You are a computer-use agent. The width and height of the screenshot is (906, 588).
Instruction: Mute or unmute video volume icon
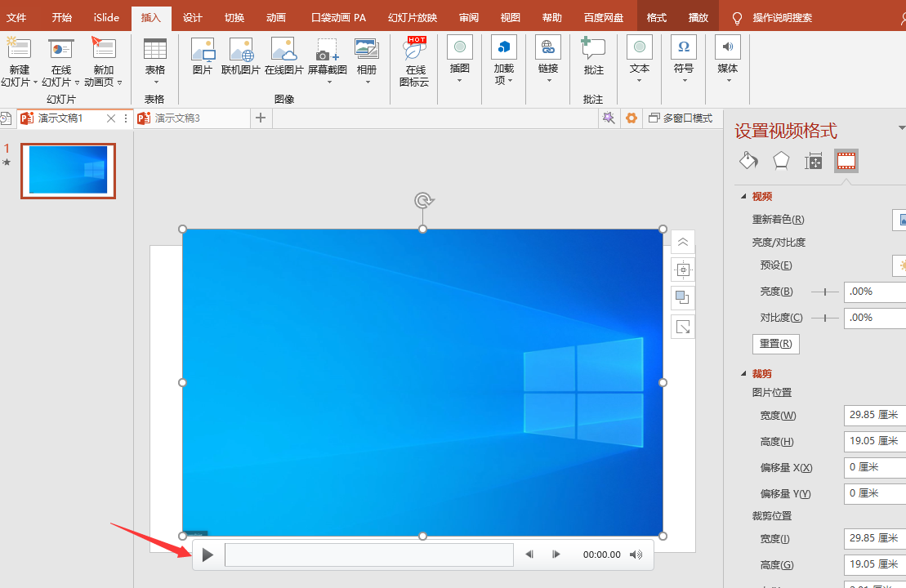636,555
